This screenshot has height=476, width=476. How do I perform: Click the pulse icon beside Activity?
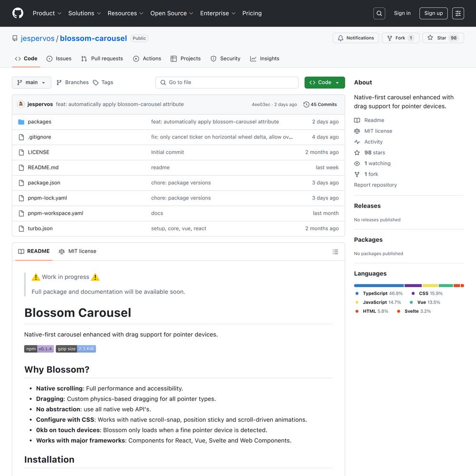click(x=357, y=142)
